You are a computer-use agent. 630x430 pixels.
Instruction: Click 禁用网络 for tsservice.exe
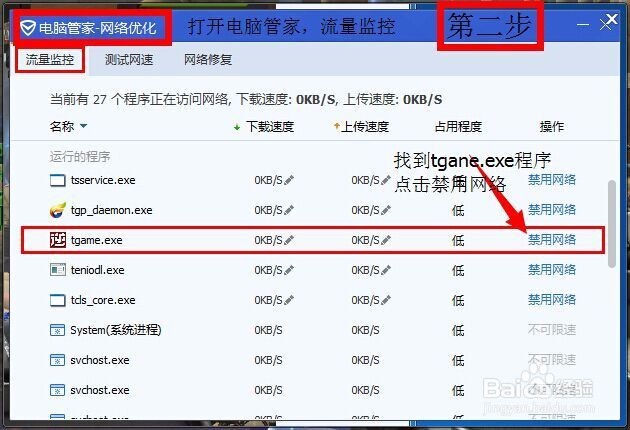pos(552,180)
